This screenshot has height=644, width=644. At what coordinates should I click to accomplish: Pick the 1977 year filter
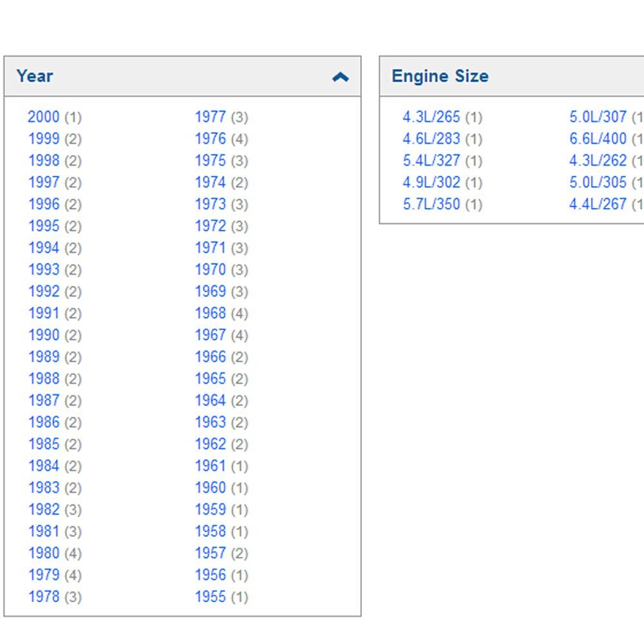pos(211,117)
